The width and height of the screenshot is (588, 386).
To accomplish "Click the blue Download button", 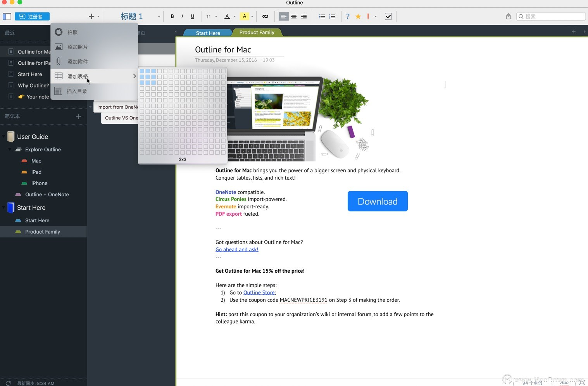I will tap(378, 201).
